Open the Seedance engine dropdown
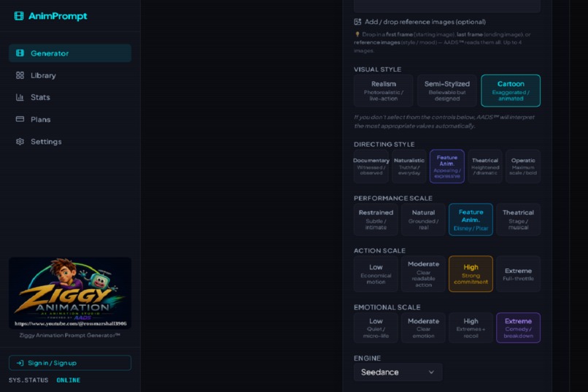 pyautogui.click(x=398, y=372)
